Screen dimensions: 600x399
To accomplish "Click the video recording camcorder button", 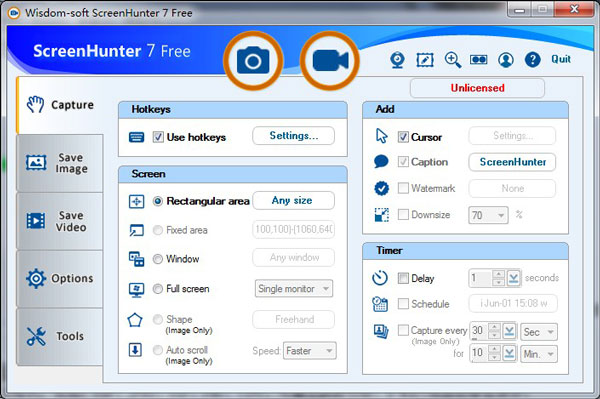I will [330, 60].
